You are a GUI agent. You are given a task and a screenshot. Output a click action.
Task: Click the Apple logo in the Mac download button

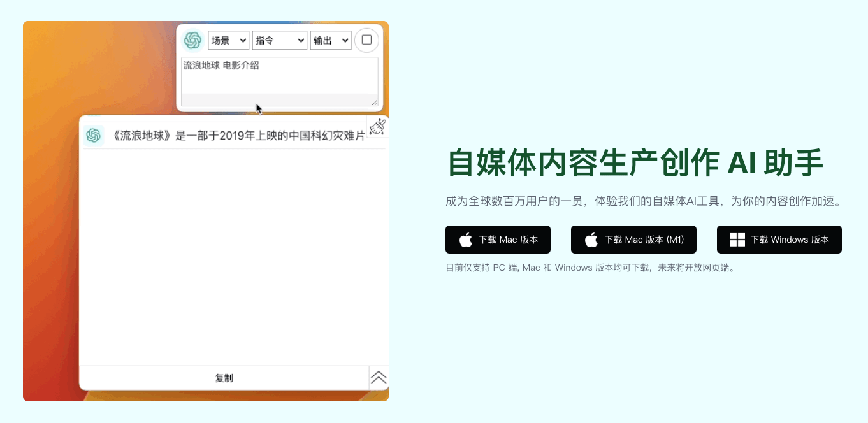point(466,240)
